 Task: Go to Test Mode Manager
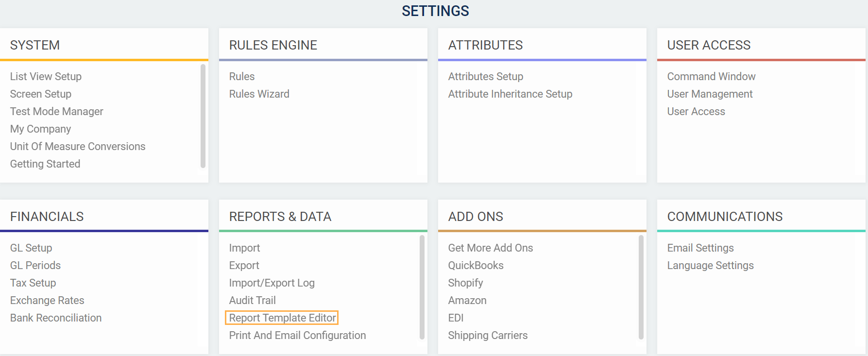(x=56, y=111)
